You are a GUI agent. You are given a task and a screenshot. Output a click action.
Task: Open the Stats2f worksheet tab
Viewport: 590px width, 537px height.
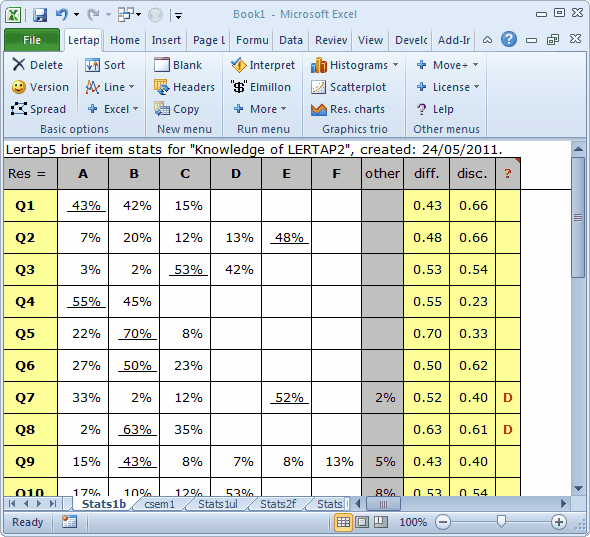[278, 504]
